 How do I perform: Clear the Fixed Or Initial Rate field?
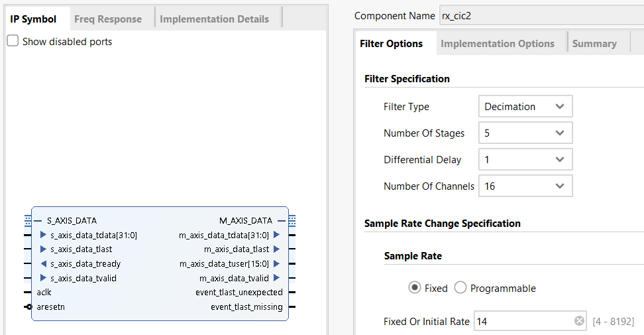(579, 321)
